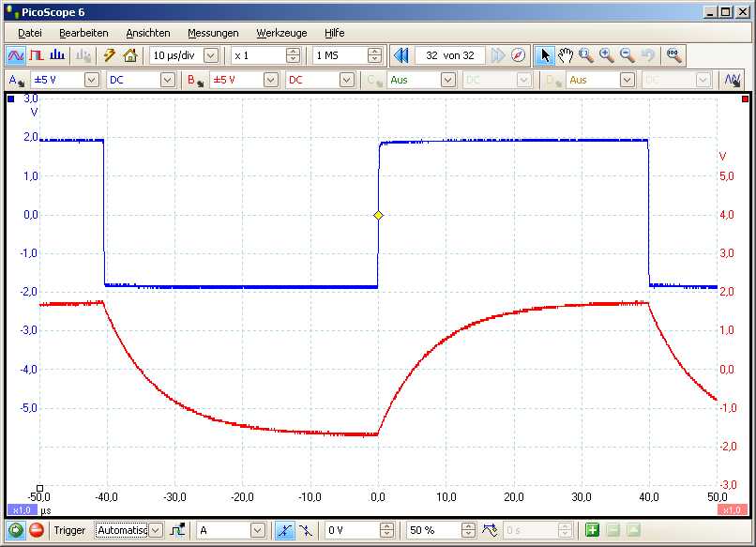The height and width of the screenshot is (547, 756).
Task: Open trigger mode Automatisch dropdown
Action: [x=156, y=531]
